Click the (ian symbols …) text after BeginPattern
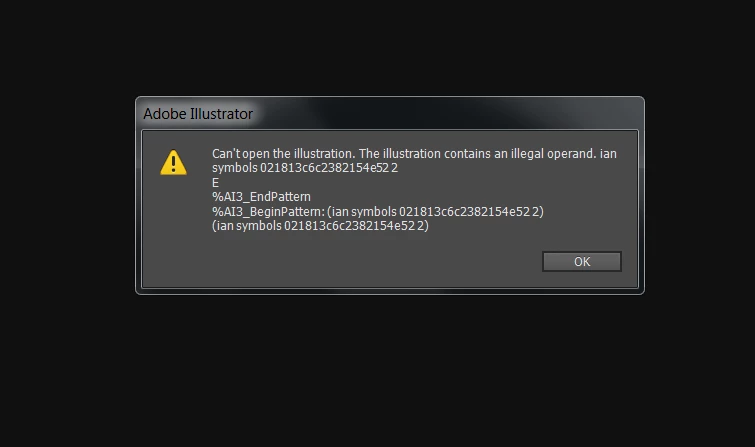Image resolution: width=755 pixels, height=447 pixels. 435,211
